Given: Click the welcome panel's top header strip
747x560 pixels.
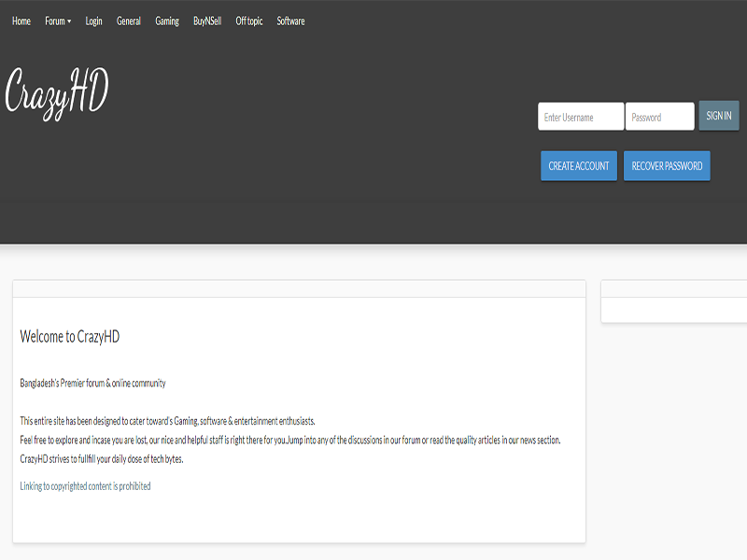Looking at the screenshot, I should pyautogui.click(x=299, y=288).
